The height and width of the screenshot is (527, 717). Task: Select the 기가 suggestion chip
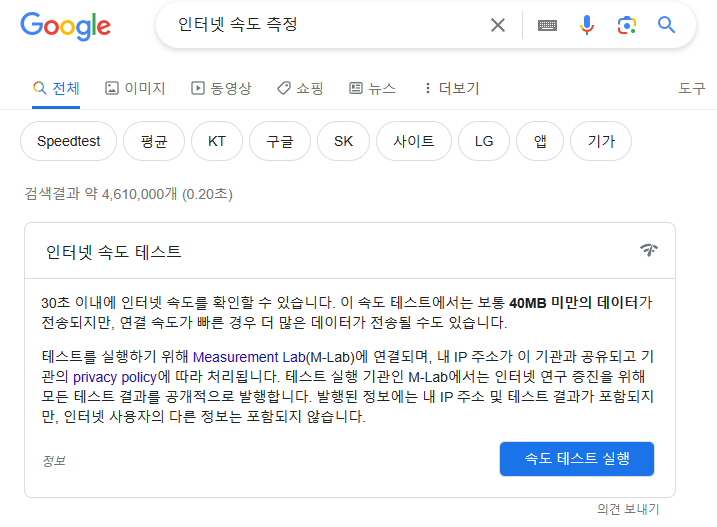point(601,141)
